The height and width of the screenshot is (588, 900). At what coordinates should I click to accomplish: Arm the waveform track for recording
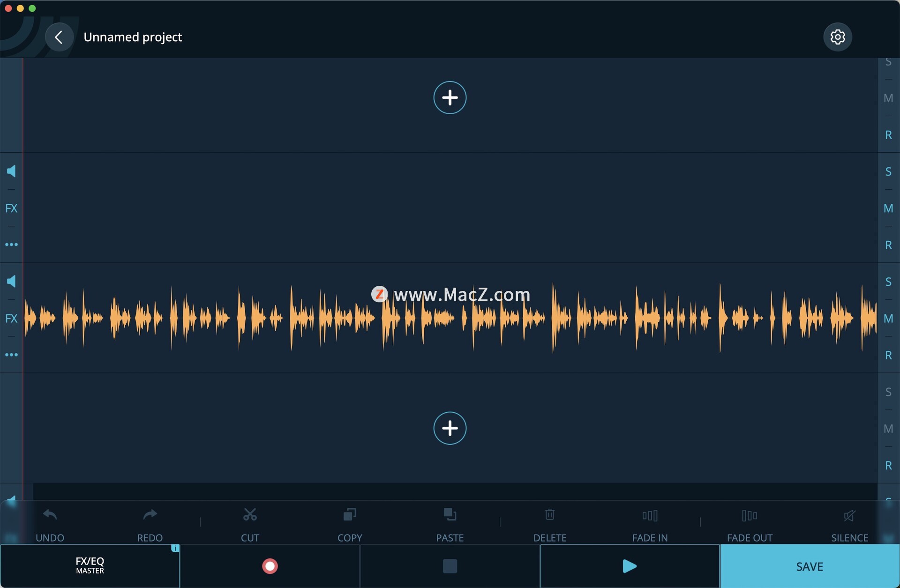888,355
